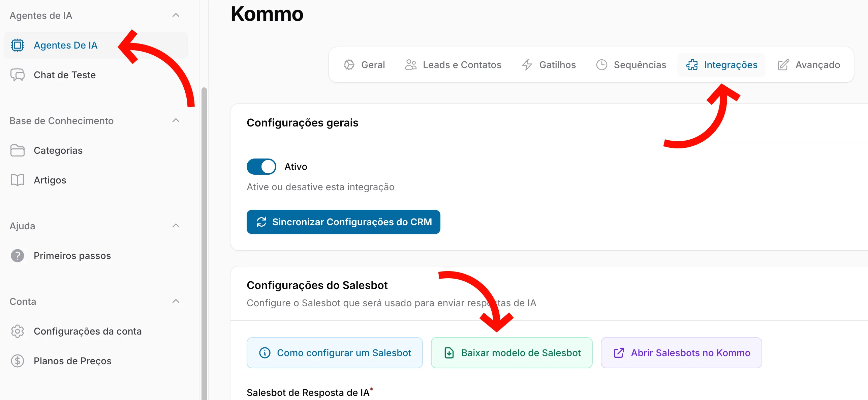Screen dimensions: 868x400
Task: Click the Agentes De IA chip icon
Action: 18,45
